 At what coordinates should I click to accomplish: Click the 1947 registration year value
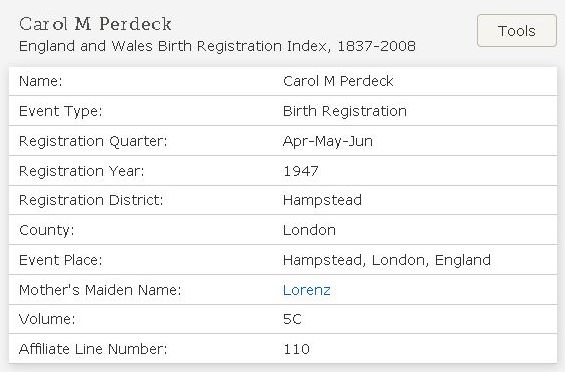[301, 171]
